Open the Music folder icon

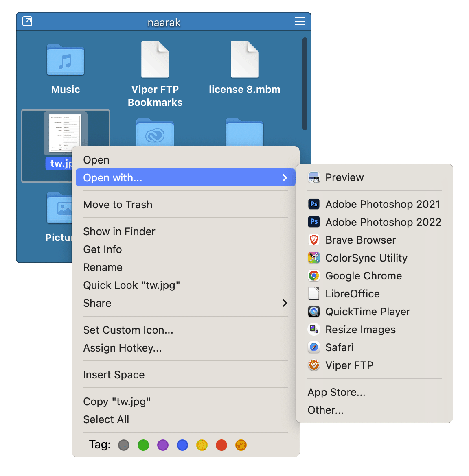65,60
